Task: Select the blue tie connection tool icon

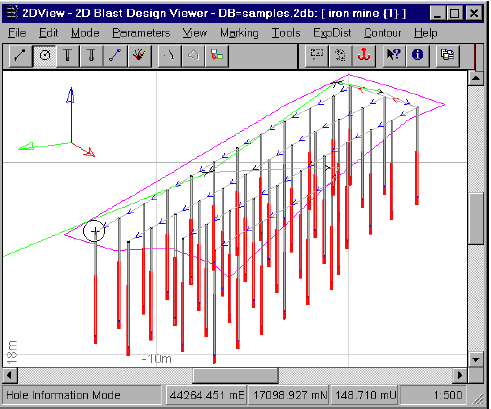Action: (115, 55)
